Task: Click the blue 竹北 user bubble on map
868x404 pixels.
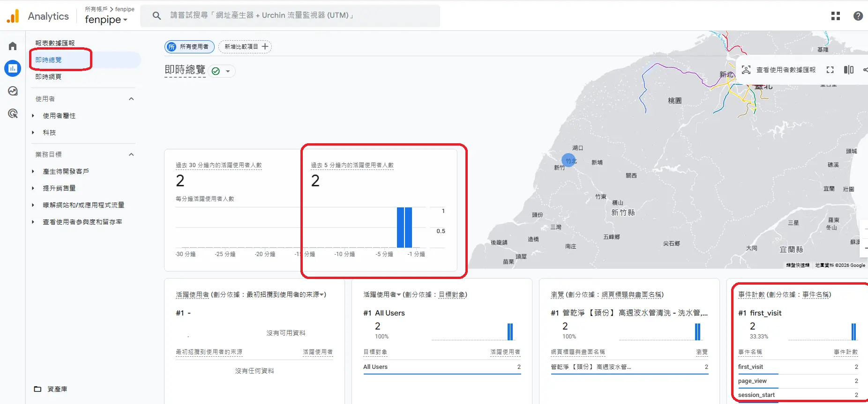Action: click(569, 161)
